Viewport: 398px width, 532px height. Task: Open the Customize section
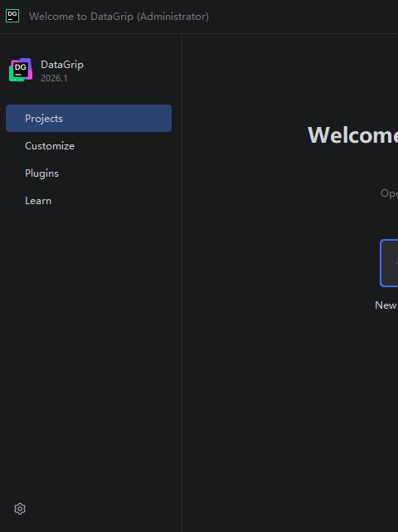[89, 145]
